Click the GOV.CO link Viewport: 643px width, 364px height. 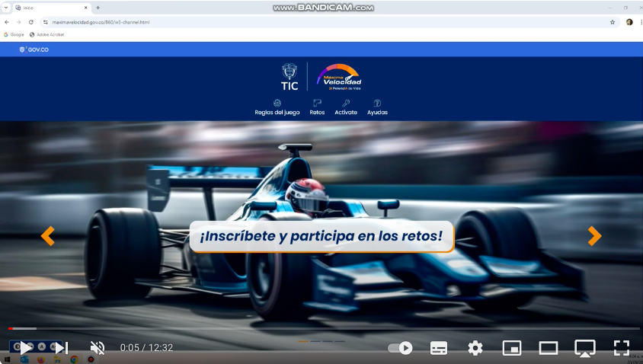tap(34, 49)
